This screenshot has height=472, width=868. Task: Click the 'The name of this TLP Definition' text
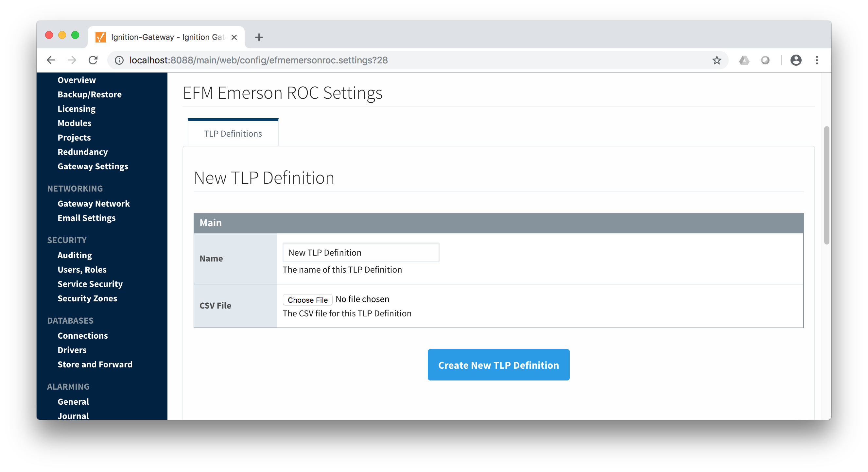(x=342, y=269)
